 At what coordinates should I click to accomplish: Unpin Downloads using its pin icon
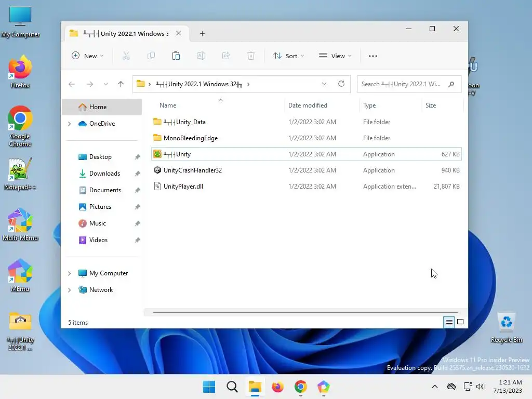(137, 174)
